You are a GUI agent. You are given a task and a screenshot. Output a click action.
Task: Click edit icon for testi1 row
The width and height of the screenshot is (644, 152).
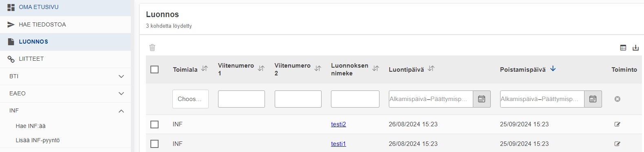[x=618, y=144]
